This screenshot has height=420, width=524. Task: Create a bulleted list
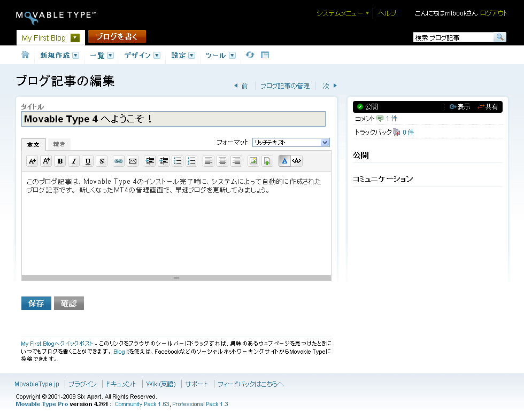tap(178, 161)
